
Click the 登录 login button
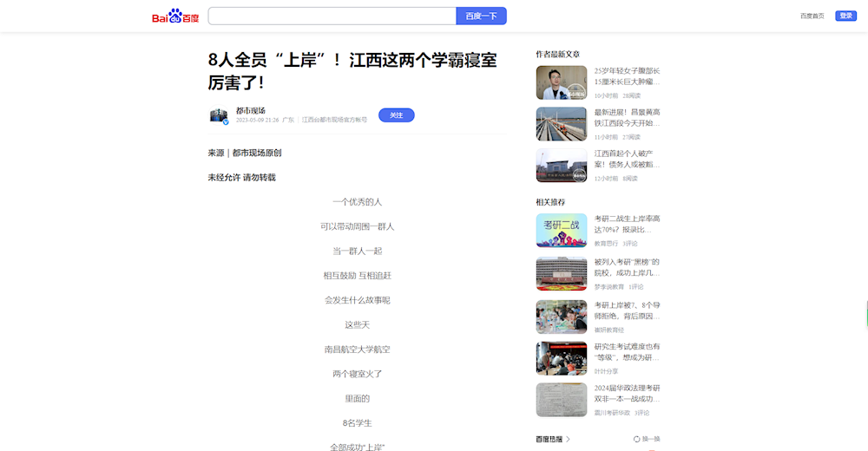pyautogui.click(x=845, y=16)
